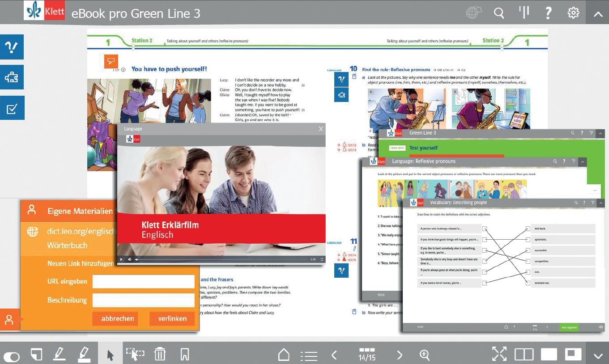This screenshot has height=364, width=609.
Task: Click the Erklärfilm video progress bar
Action: (221, 259)
